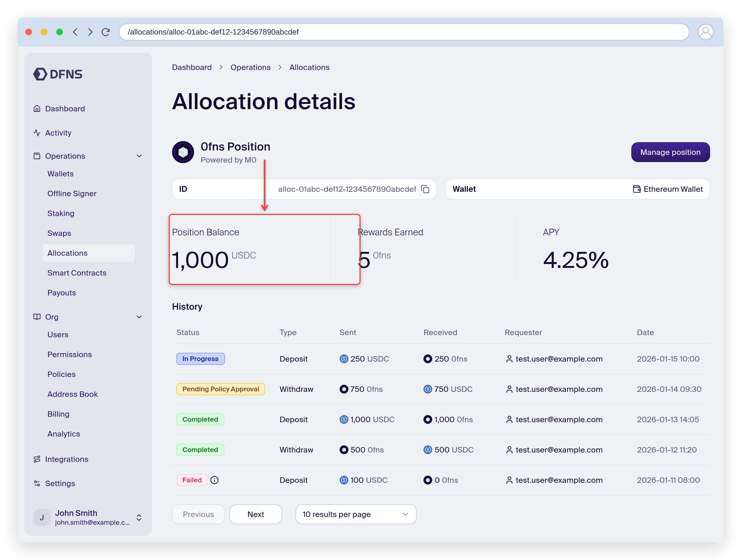Open Payouts in the sidebar
This screenshot has width=741, height=560.
point(62,293)
